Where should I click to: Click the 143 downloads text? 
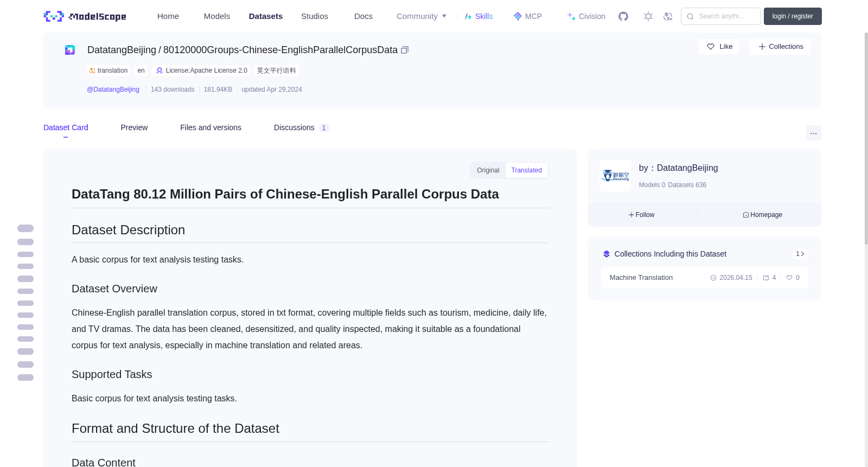[x=173, y=89]
